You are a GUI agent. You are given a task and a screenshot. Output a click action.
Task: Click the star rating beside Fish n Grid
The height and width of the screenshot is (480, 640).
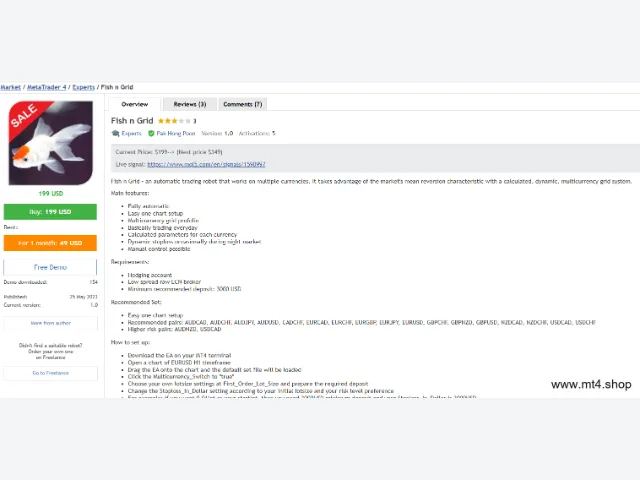coord(174,121)
